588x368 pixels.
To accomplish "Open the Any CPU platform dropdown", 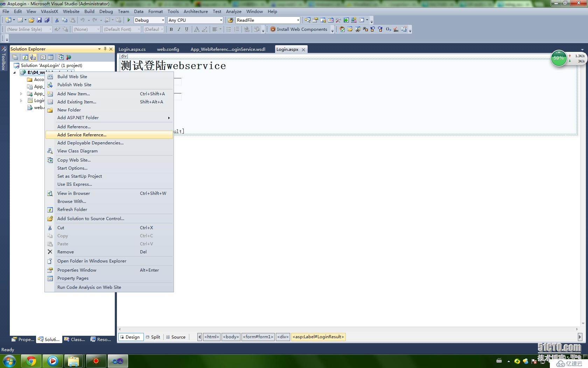I will point(221,20).
